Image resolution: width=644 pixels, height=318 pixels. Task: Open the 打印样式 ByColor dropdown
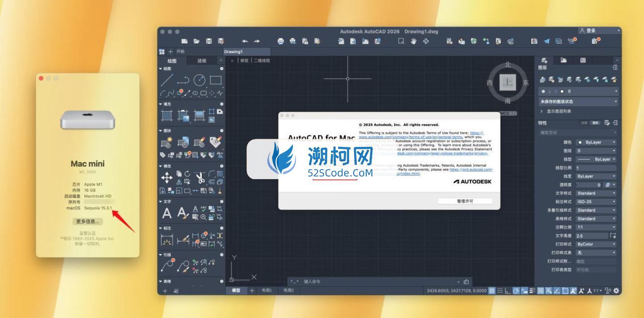pyautogui.click(x=596, y=245)
